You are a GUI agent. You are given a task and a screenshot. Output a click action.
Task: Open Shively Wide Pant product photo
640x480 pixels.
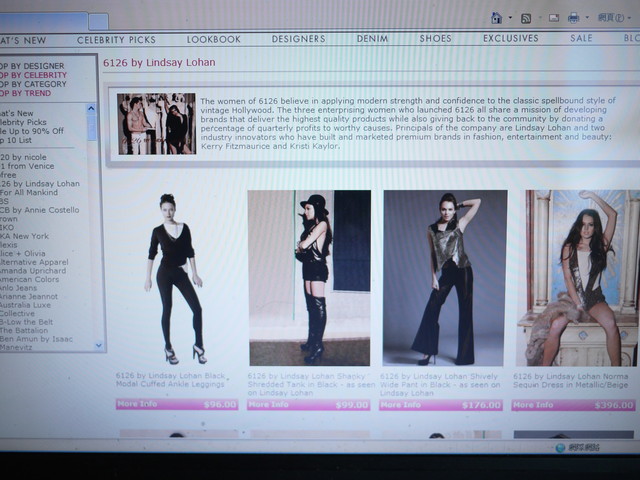[x=444, y=278]
